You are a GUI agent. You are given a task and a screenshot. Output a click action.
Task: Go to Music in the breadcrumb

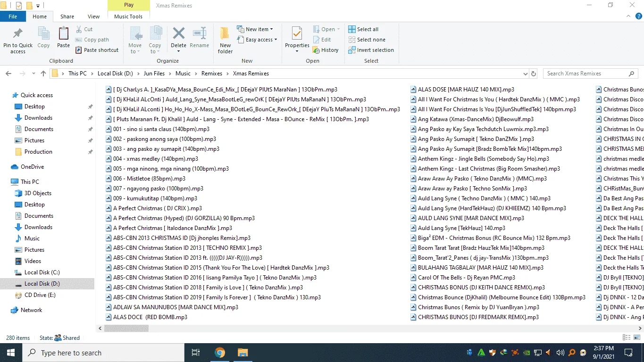183,74
